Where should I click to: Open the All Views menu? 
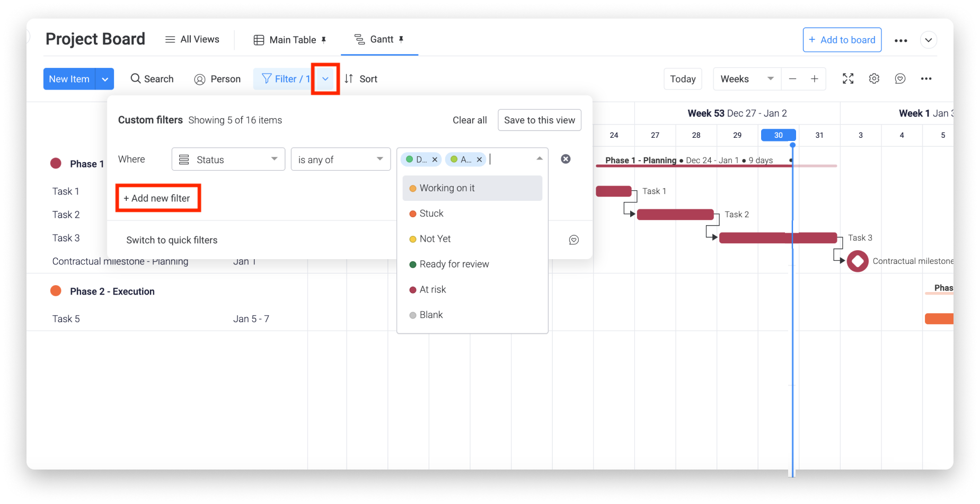[x=192, y=40]
